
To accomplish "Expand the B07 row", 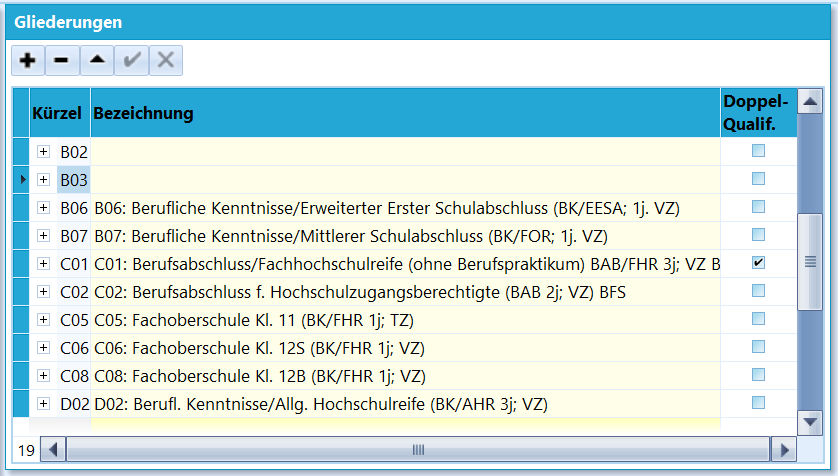I will (x=43, y=236).
